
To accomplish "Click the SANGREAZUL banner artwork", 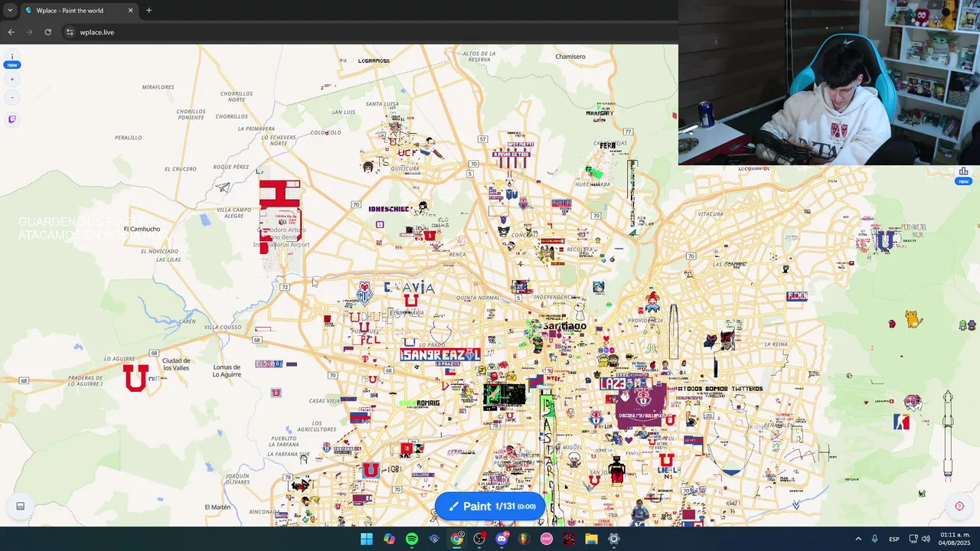I will [x=440, y=354].
